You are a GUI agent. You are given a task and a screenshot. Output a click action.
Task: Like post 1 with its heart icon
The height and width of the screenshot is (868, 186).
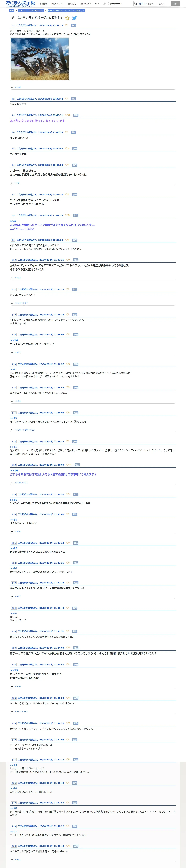coord(66,25)
